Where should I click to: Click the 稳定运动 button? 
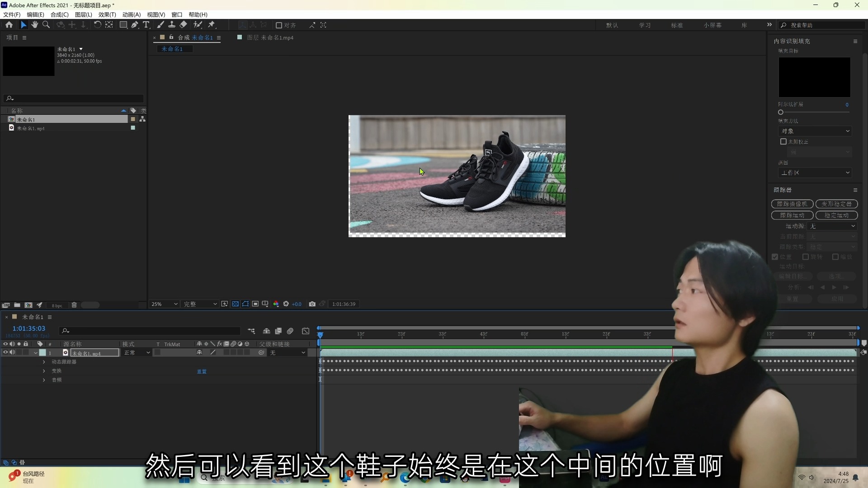pos(836,215)
